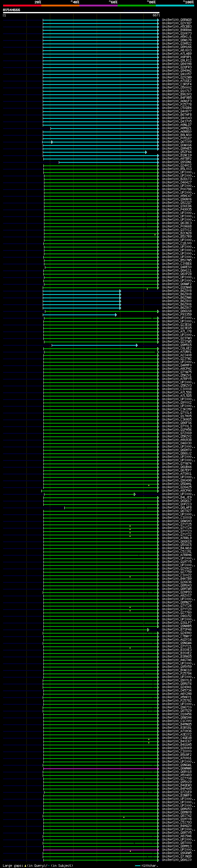
Task: Click the truncated cyan bar for UniRef100_B6Z9X7
Action: point(82,308)
